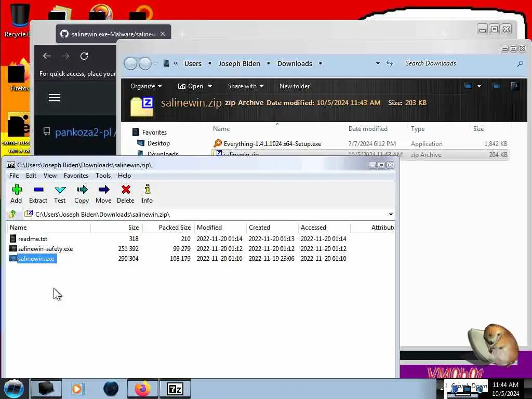Click Downloads in the Explorer breadcrumb
Image resolution: width=532 pixels, height=399 pixels.
click(x=295, y=63)
